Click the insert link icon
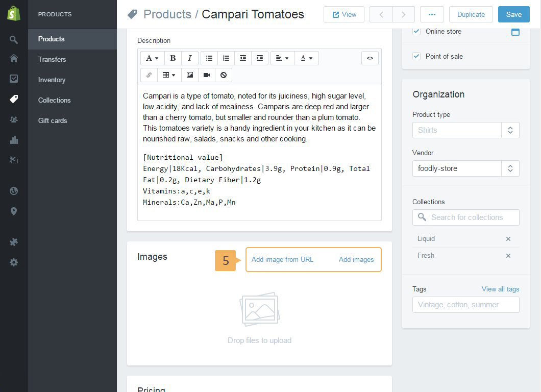The width and height of the screenshot is (541, 392). [149, 75]
